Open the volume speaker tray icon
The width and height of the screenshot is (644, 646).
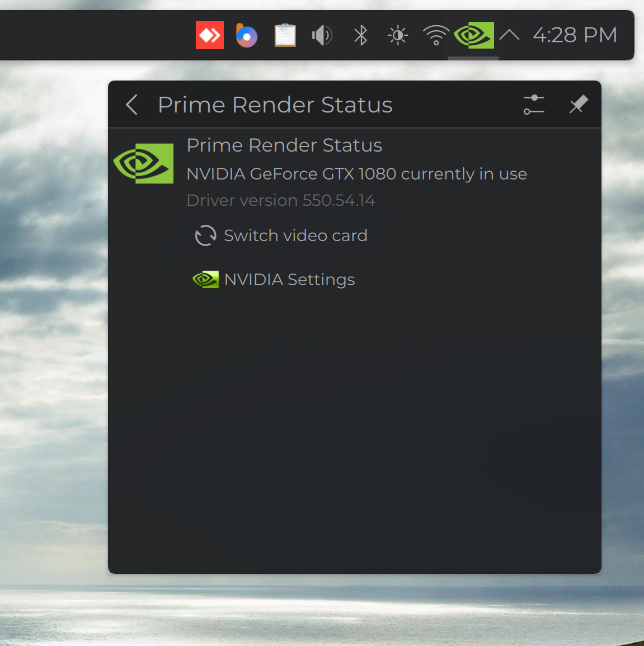pyautogui.click(x=322, y=35)
